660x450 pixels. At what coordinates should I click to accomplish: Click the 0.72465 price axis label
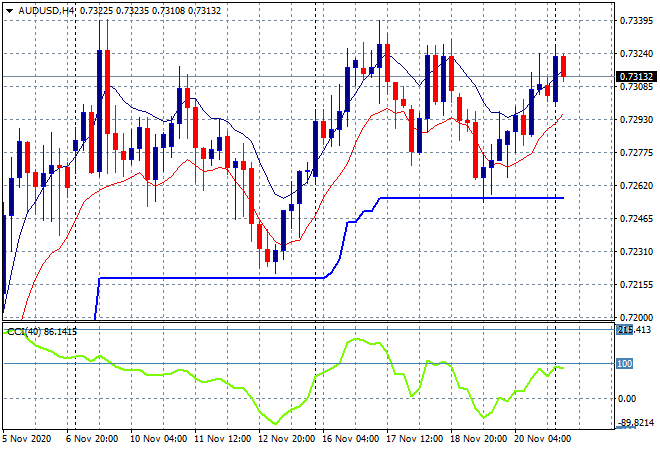click(636, 218)
